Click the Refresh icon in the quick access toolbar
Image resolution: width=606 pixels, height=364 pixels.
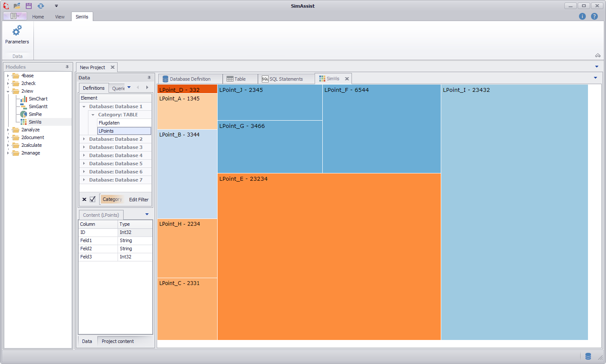[40, 6]
